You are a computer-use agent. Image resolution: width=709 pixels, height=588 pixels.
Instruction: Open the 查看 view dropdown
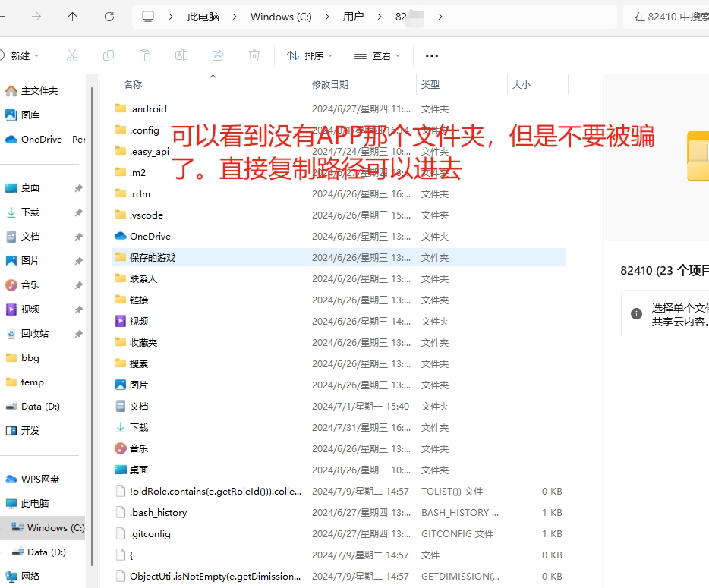pos(377,55)
